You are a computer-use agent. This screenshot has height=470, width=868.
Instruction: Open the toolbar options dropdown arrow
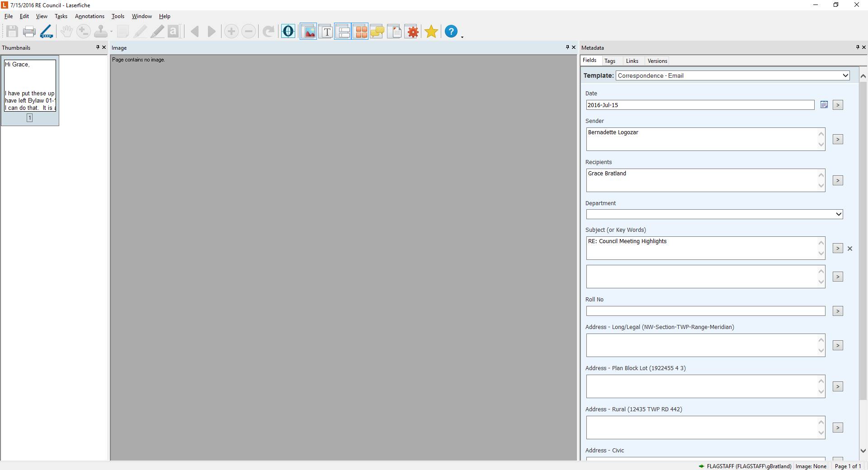point(462,37)
